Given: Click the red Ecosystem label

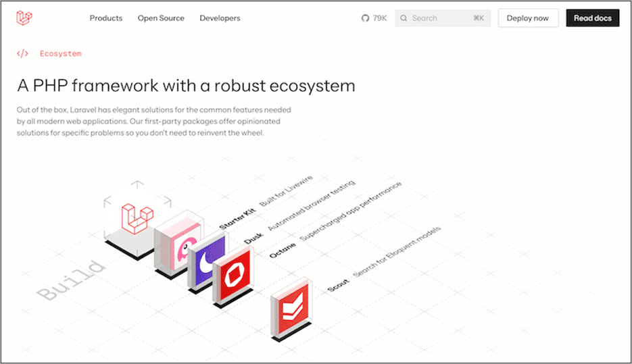Looking at the screenshot, I should [x=60, y=53].
